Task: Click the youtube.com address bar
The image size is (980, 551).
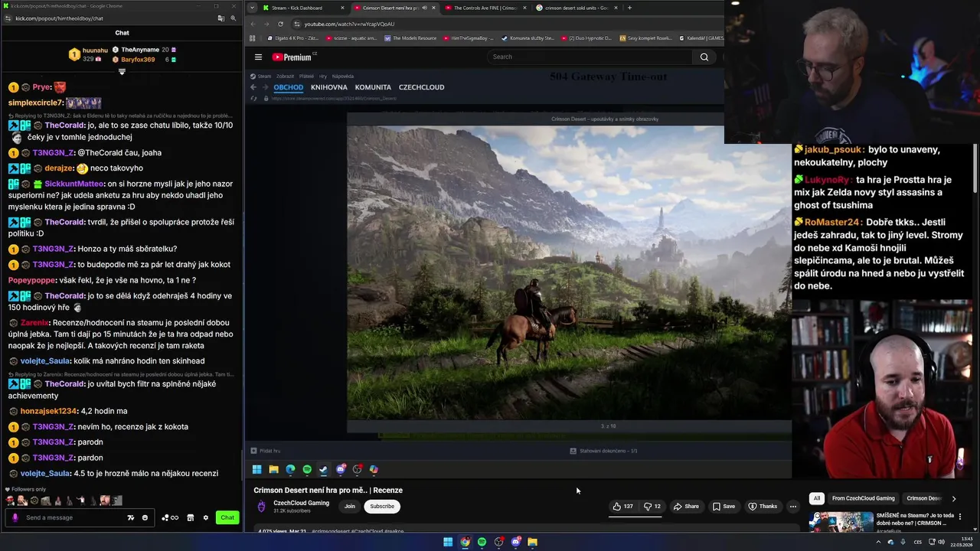Action: pos(505,24)
